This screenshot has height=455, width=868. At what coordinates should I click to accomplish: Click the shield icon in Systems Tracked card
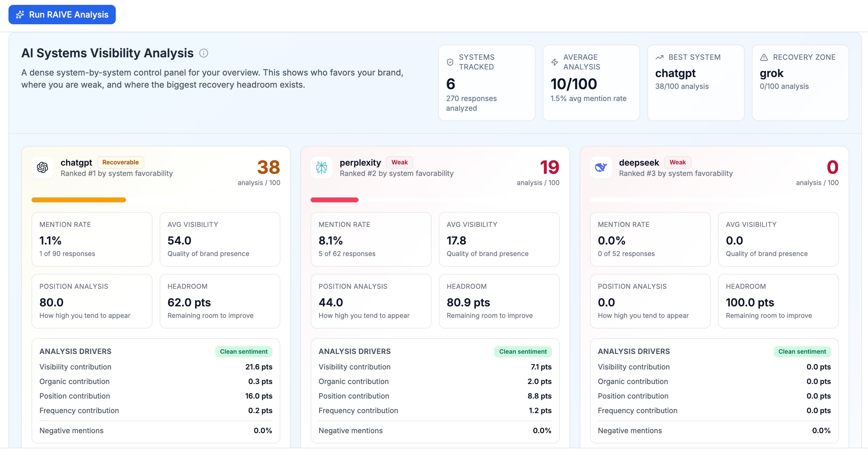[450, 62]
